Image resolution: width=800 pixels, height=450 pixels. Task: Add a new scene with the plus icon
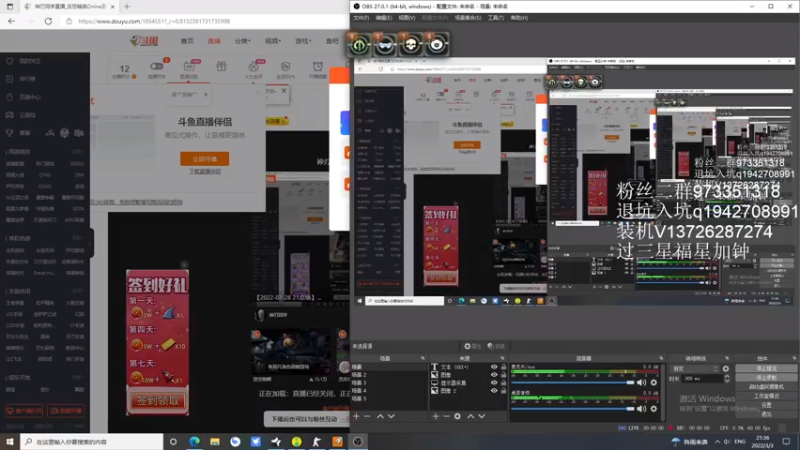pyautogui.click(x=356, y=416)
